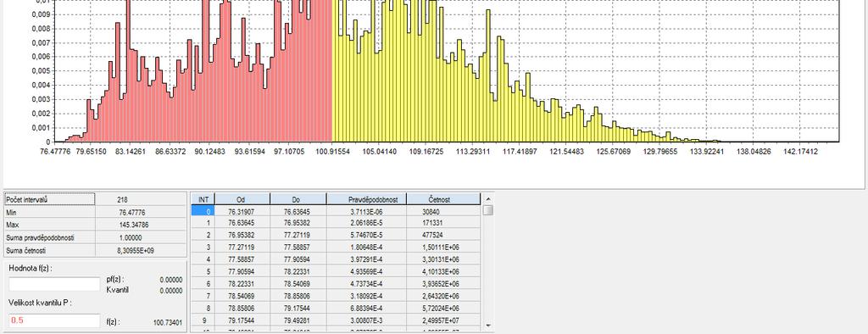This screenshot has width=868, height=334.
Task: Click the Pravděpodobnost column header
Action: tap(366, 199)
